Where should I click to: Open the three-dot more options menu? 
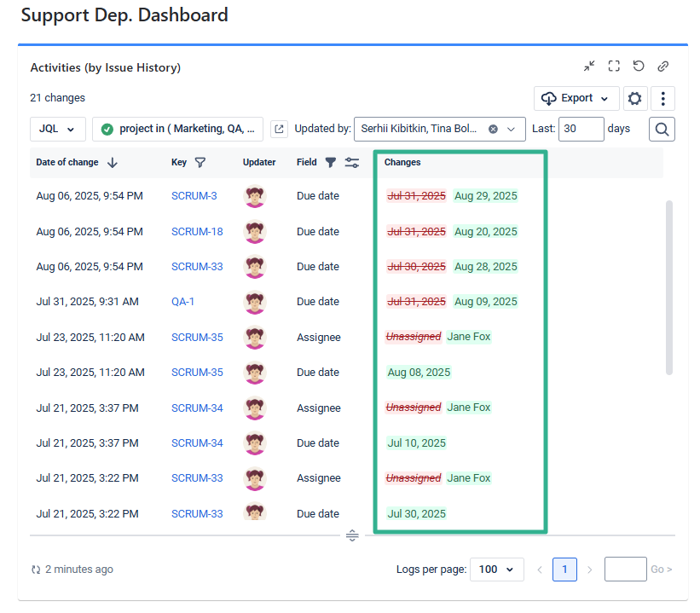pos(662,98)
